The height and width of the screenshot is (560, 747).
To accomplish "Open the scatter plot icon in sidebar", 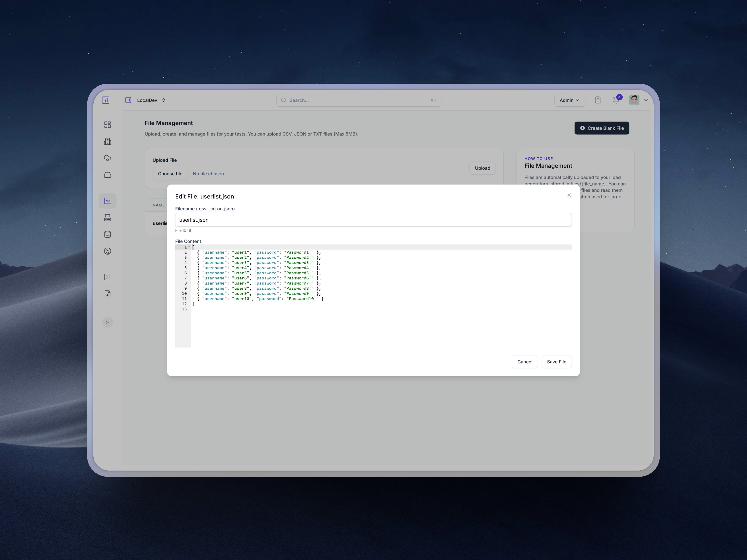I will (x=107, y=277).
